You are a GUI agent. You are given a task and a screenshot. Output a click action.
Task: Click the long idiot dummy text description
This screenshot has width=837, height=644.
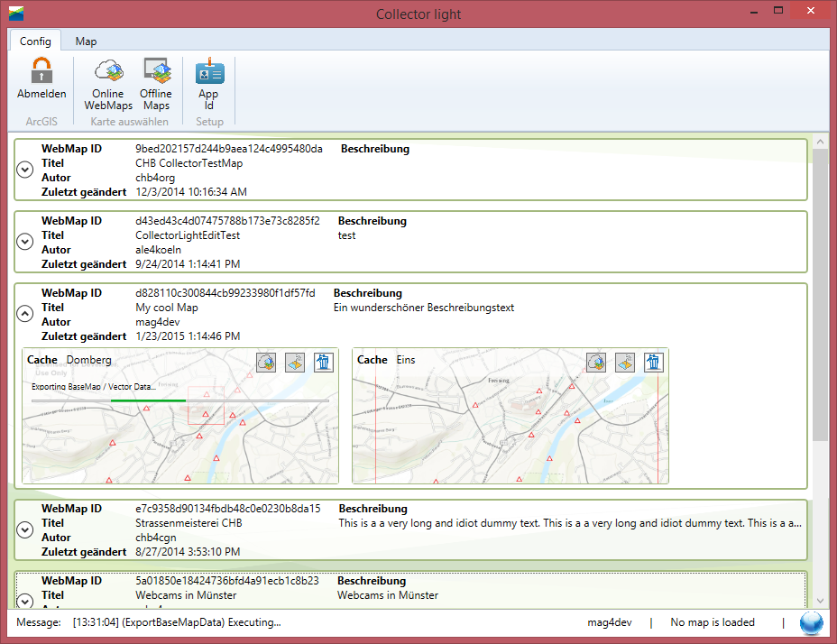tap(570, 523)
